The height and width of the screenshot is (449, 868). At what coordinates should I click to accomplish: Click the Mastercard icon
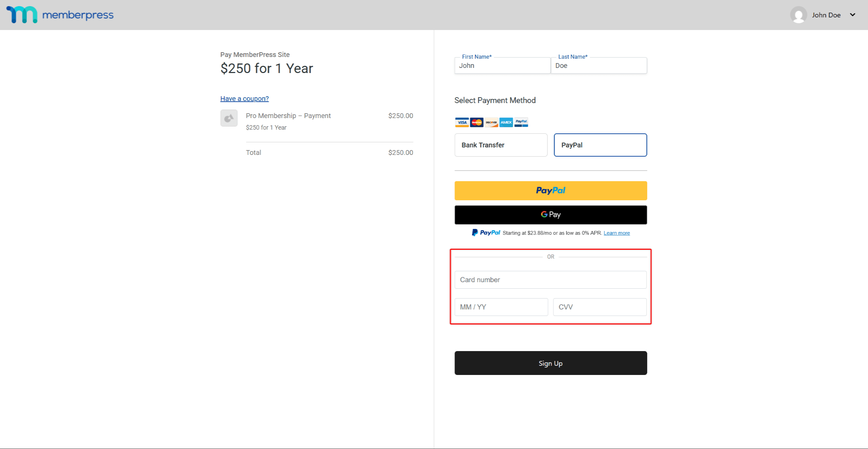click(476, 122)
